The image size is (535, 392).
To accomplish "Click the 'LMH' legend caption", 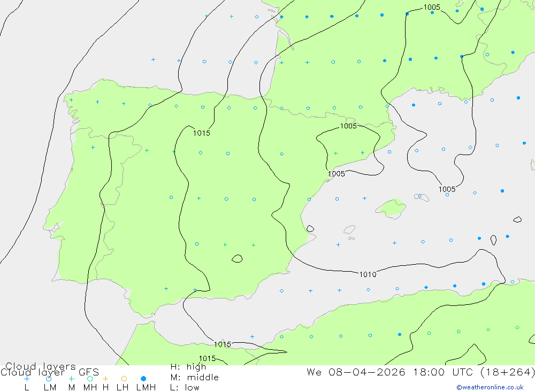I will pos(146,388).
